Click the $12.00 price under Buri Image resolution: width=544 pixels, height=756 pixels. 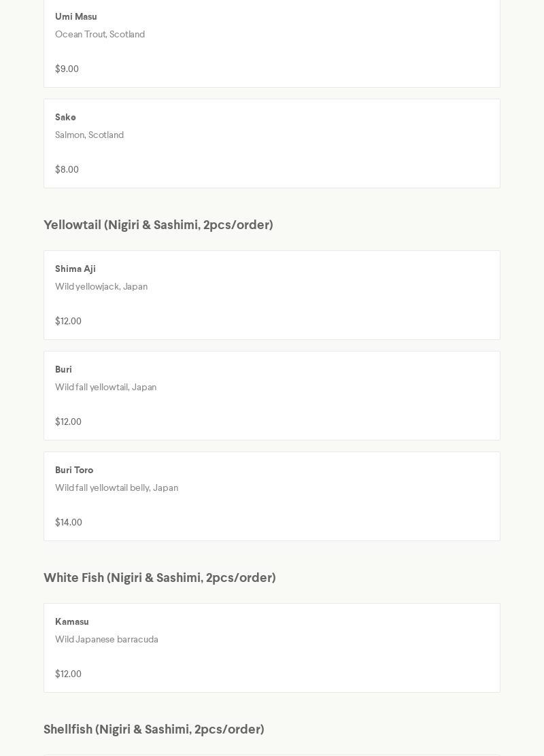tap(68, 422)
